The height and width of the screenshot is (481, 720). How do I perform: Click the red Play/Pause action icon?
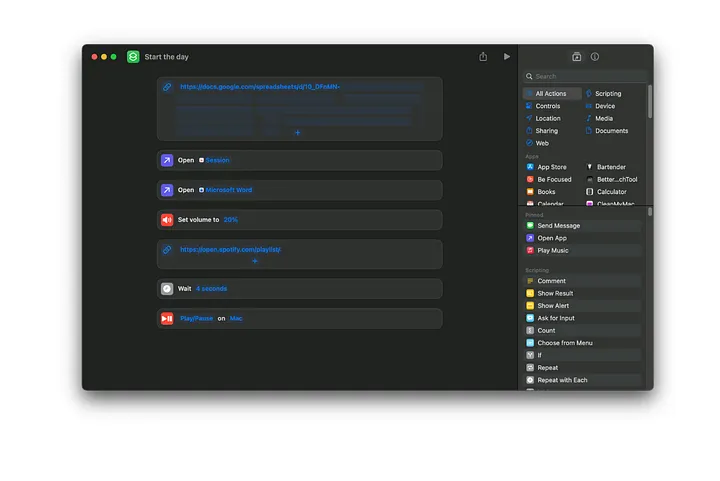(167, 319)
